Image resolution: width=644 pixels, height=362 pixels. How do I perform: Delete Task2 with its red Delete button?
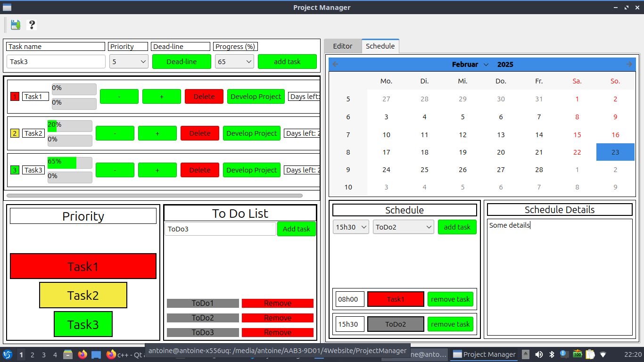(x=199, y=133)
